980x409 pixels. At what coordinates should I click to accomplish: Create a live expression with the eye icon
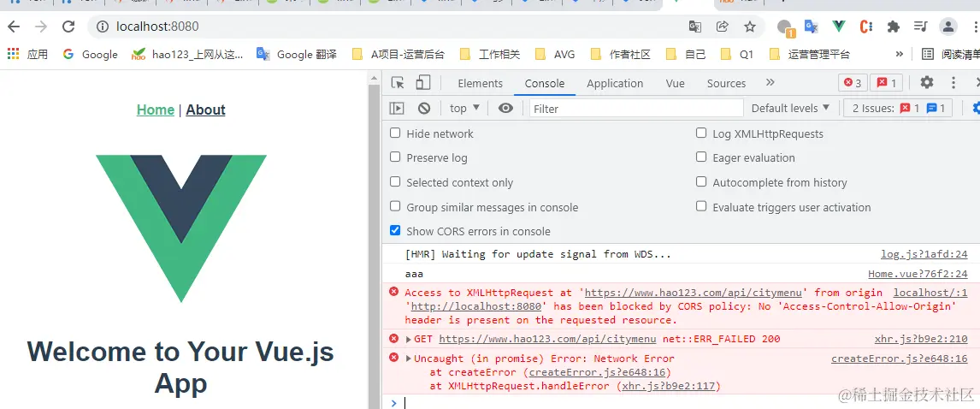tap(505, 108)
